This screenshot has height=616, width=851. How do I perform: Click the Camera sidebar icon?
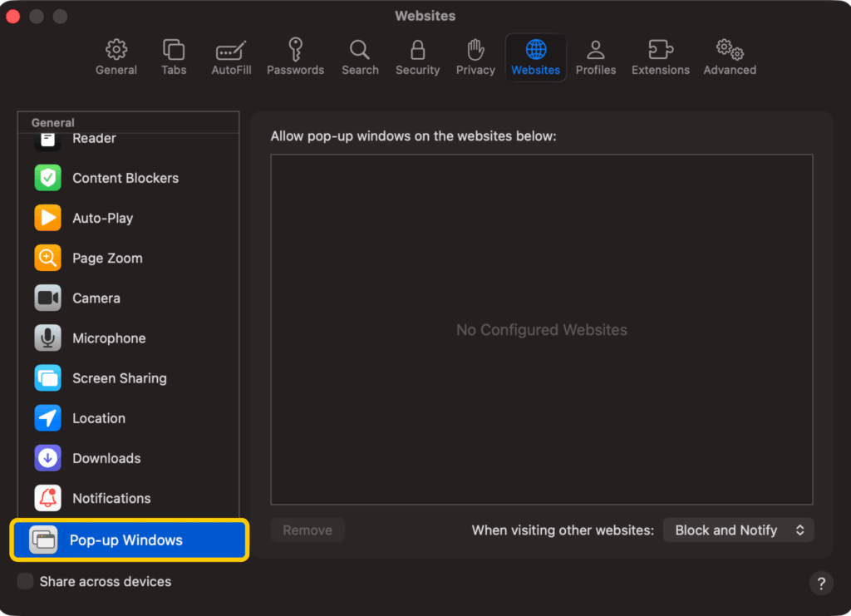click(47, 298)
